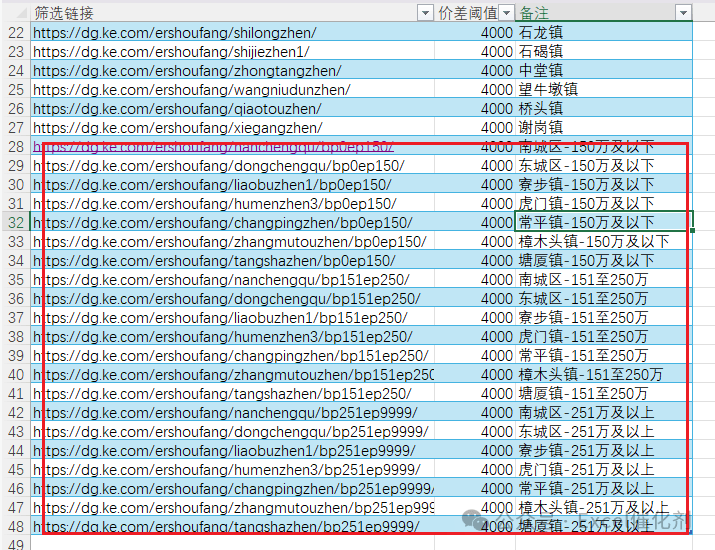The height and width of the screenshot is (550, 715).
Task: Select the 樟木头镇-151至250万 cell
Action: click(604, 374)
